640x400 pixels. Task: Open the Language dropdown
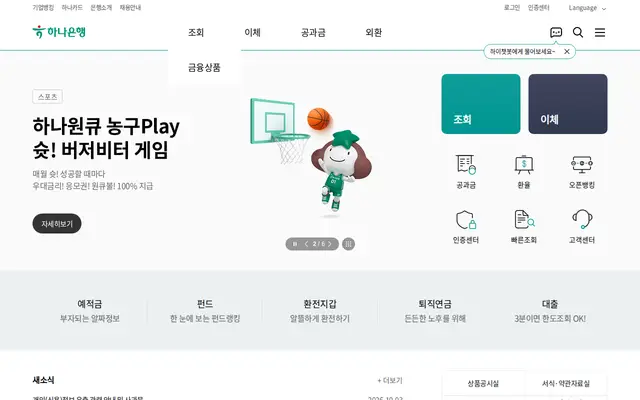tap(587, 8)
